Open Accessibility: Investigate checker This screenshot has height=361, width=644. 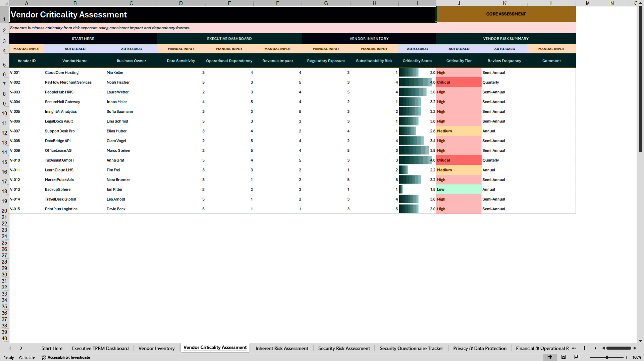66,357
